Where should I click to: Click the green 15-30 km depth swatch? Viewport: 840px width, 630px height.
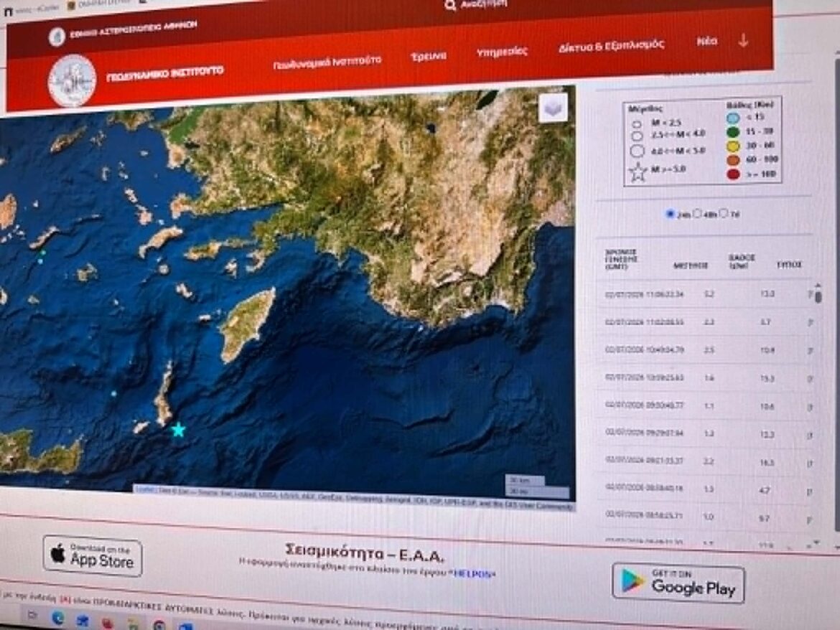tap(733, 132)
